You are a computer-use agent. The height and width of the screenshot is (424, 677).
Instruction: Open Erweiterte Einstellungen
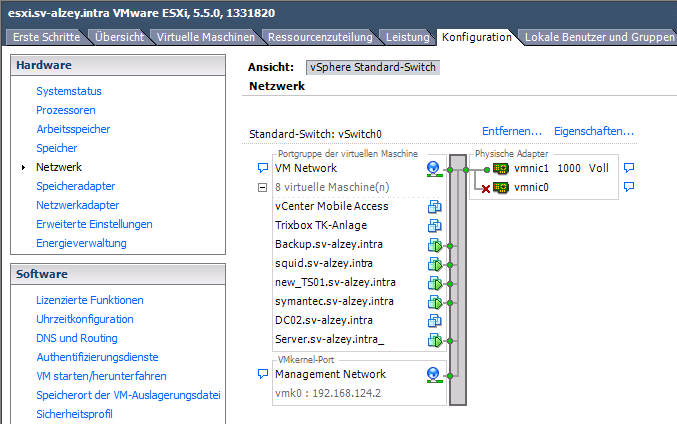pos(94,224)
